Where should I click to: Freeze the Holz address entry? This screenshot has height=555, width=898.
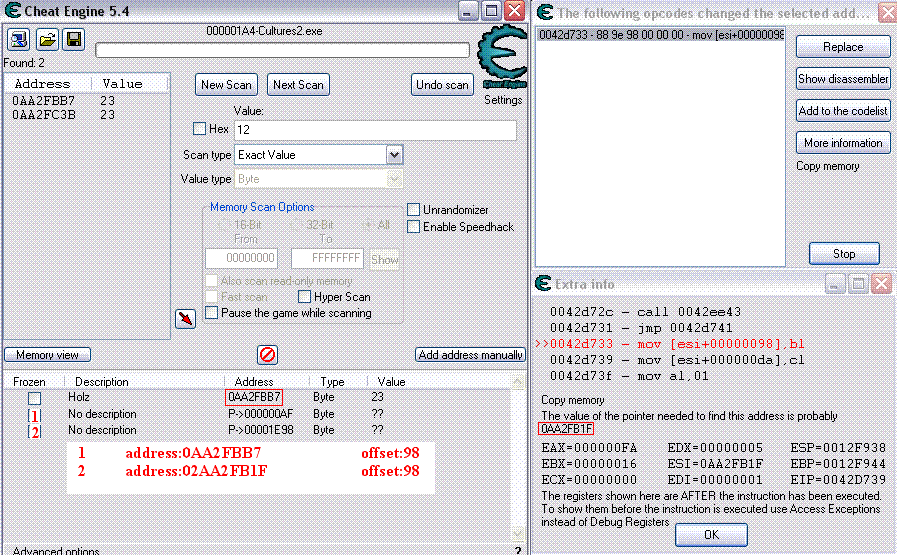[34, 397]
